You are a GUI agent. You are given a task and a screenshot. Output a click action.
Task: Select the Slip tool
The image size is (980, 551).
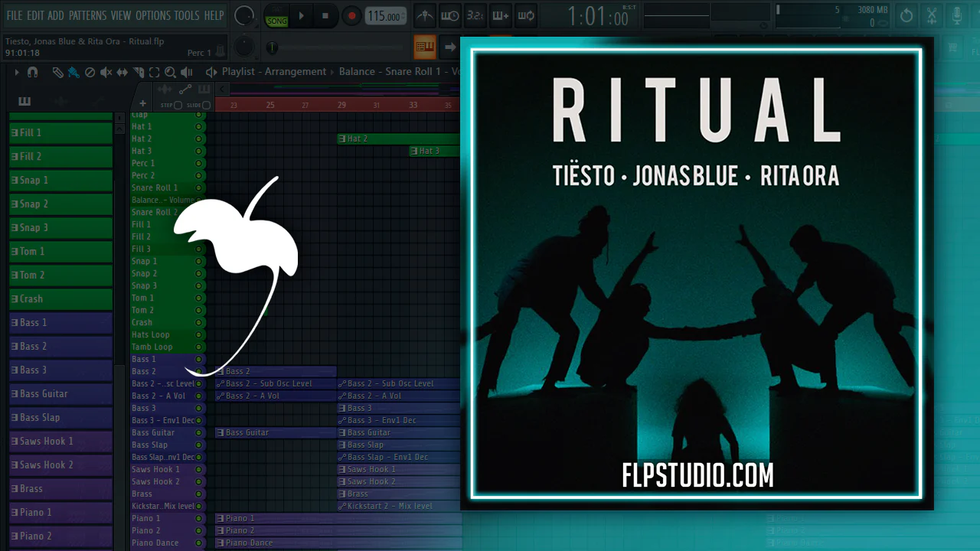[122, 72]
